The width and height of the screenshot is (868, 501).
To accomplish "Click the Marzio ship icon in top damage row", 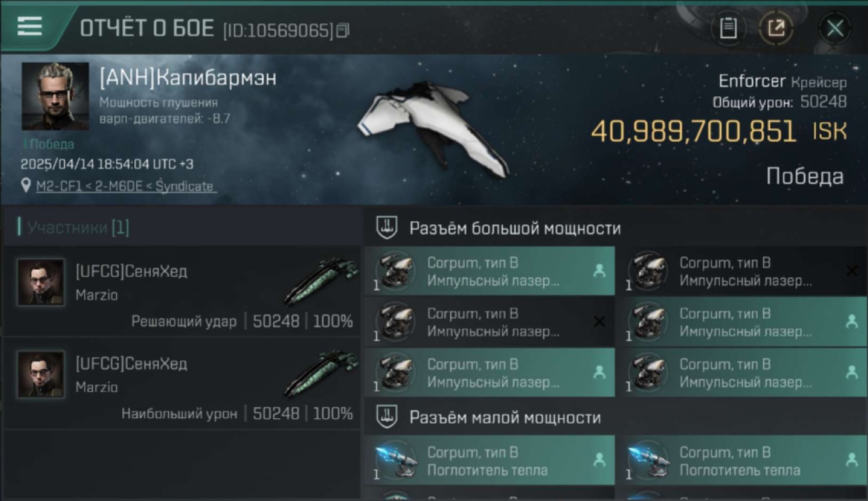I will [321, 373].
